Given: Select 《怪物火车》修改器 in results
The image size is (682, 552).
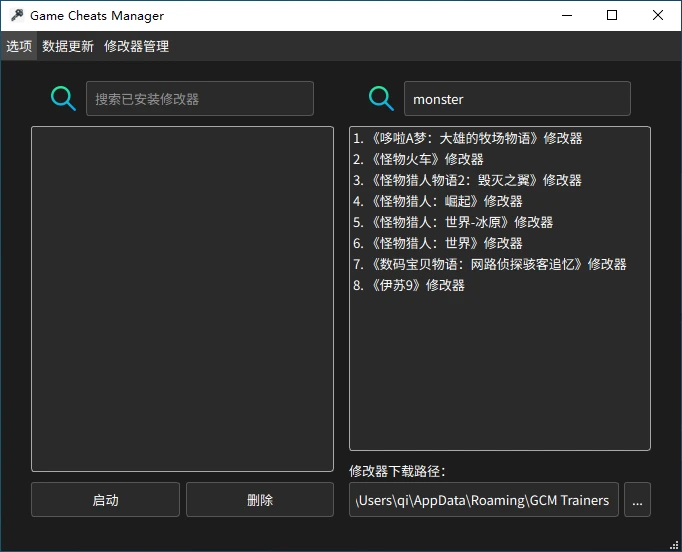Looking at the screenshot, I should coord(418,159).
